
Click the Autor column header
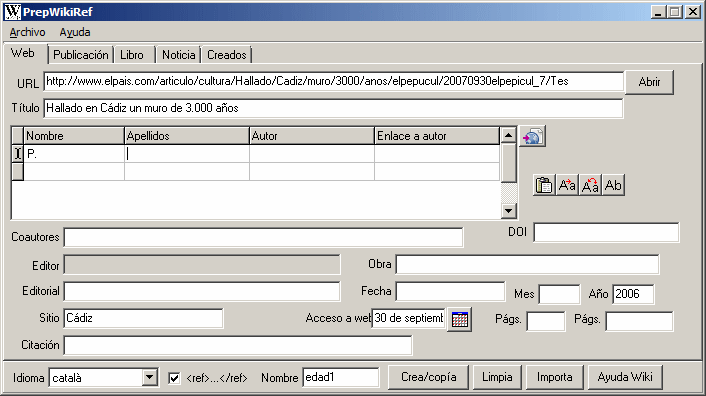pos(312,136)
